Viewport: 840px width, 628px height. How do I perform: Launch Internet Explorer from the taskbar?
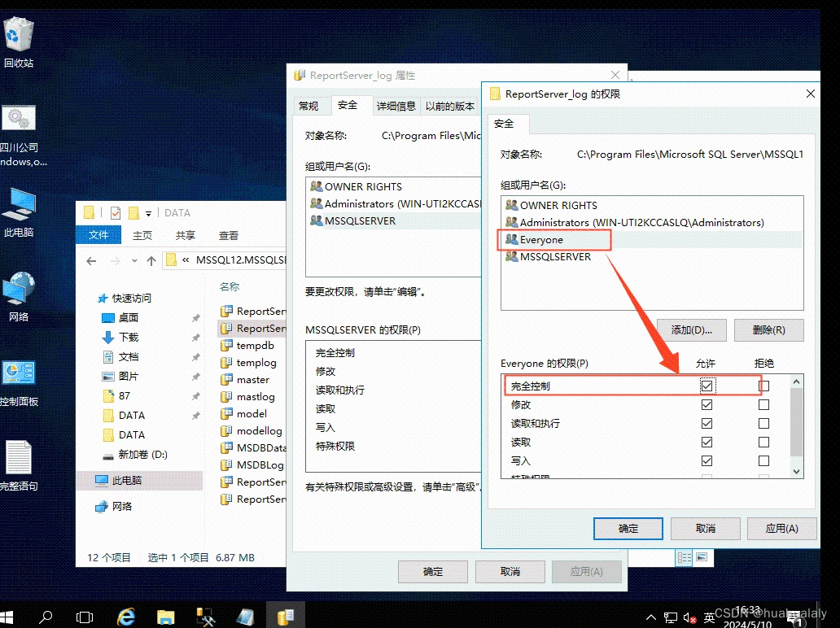(126, 617)
